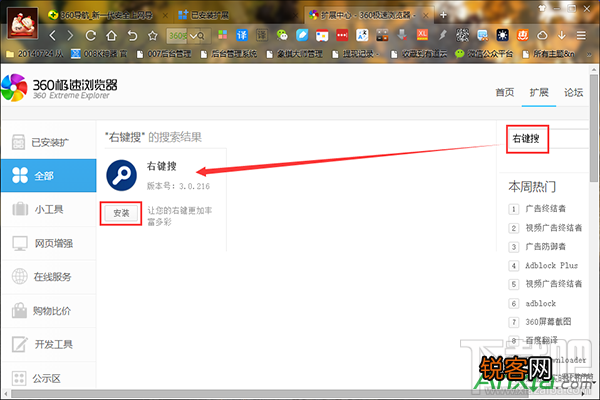600x400 pixels.
Task: Reload the page with refresh icon
Action: [x=91, y=36]
